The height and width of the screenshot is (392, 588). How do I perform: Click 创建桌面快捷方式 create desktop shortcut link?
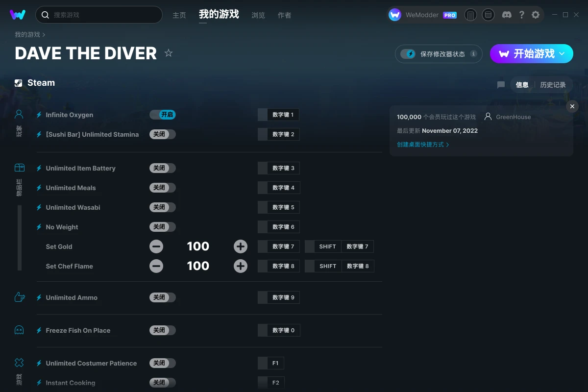(423, 145)
